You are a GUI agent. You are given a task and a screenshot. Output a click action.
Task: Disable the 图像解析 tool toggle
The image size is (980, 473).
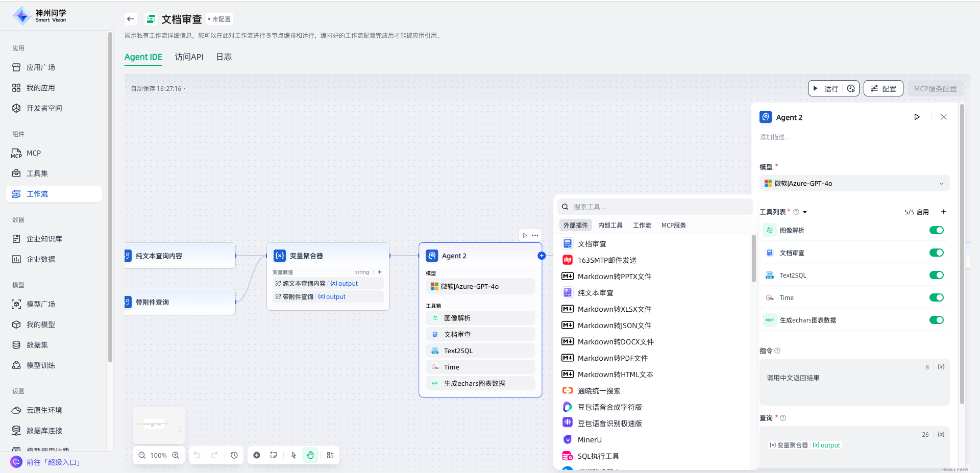point(936,230)
